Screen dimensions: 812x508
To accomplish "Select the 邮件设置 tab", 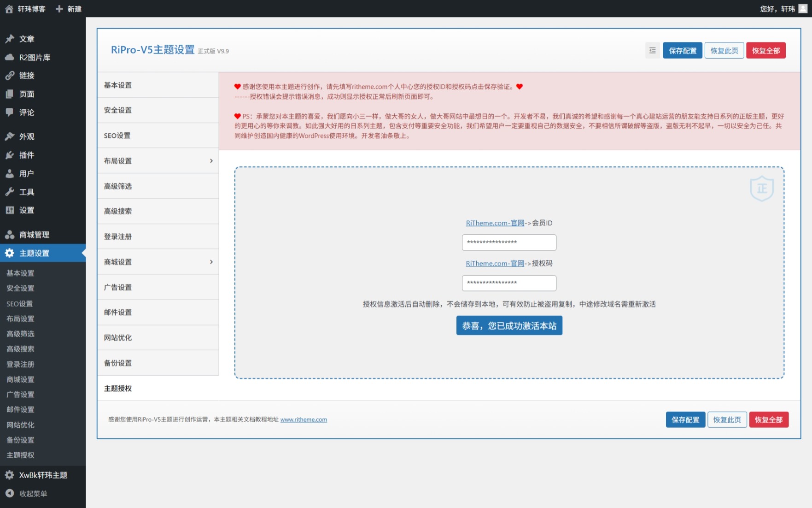I will click(x=158, y=312).
